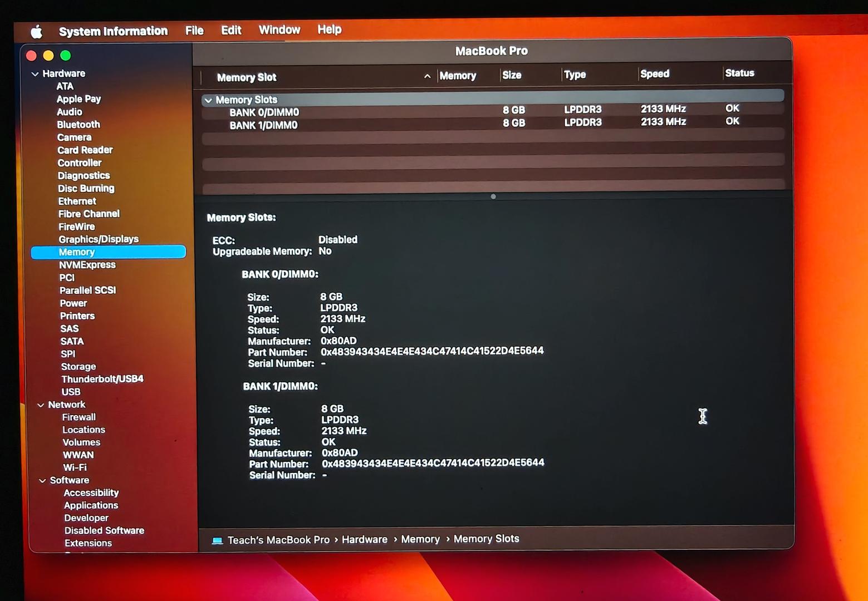Select Disabled Software in the sidebar
The width and height of the screenshot is (868, 601).
pos(104,531)
